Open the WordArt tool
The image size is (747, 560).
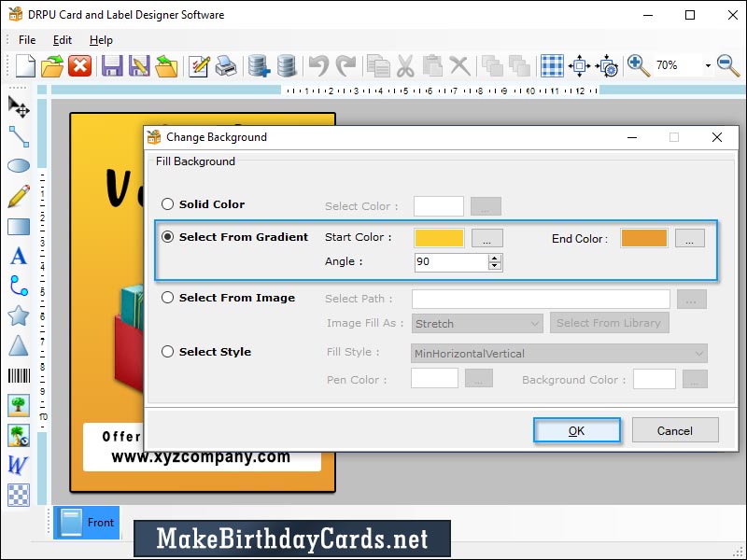click(x=18, y=464)
